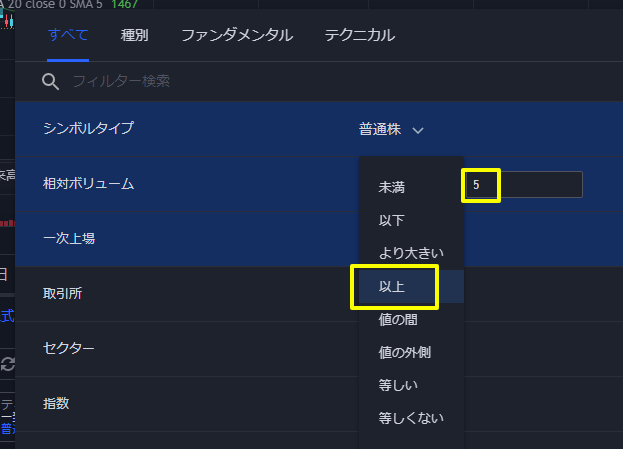Open the 種別 tab
This screenshot has height=449, width=623.
(134, 35)
